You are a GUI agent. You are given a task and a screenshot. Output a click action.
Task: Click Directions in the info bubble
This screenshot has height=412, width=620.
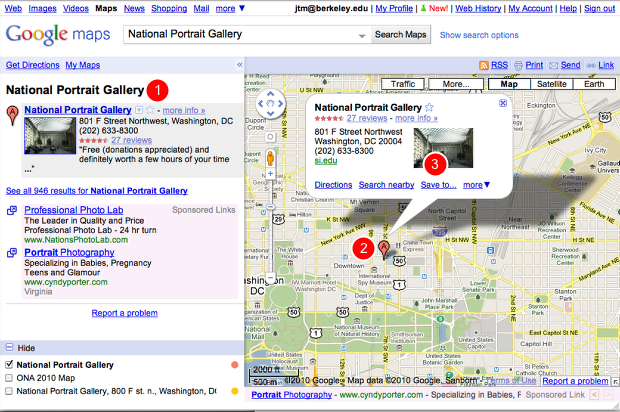pos(333,185)
